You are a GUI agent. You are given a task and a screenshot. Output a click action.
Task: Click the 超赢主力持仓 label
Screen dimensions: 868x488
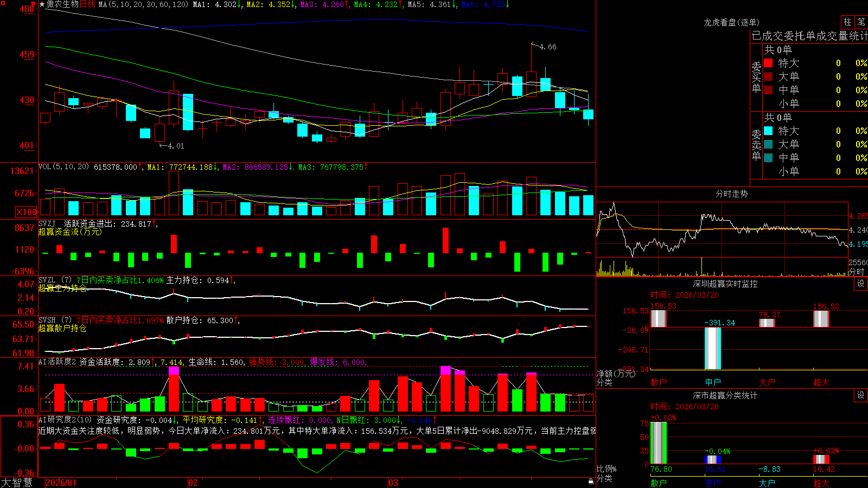(62, 288)
